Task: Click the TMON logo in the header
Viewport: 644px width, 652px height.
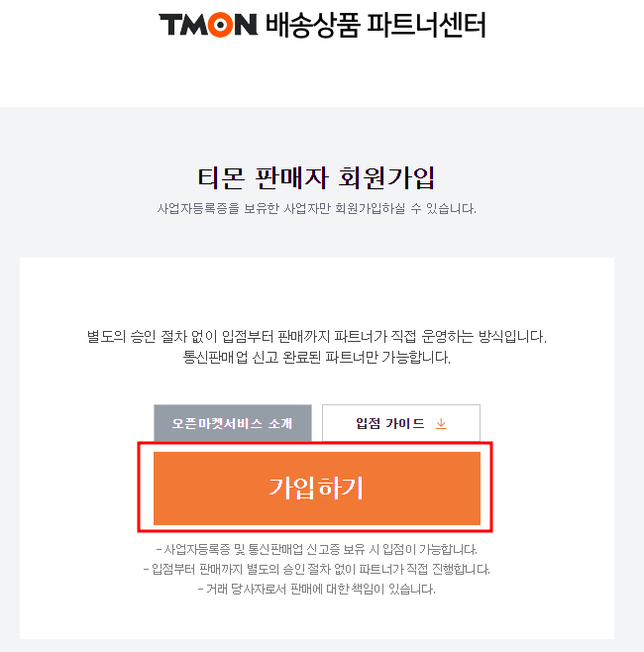Action: [208, 25]
